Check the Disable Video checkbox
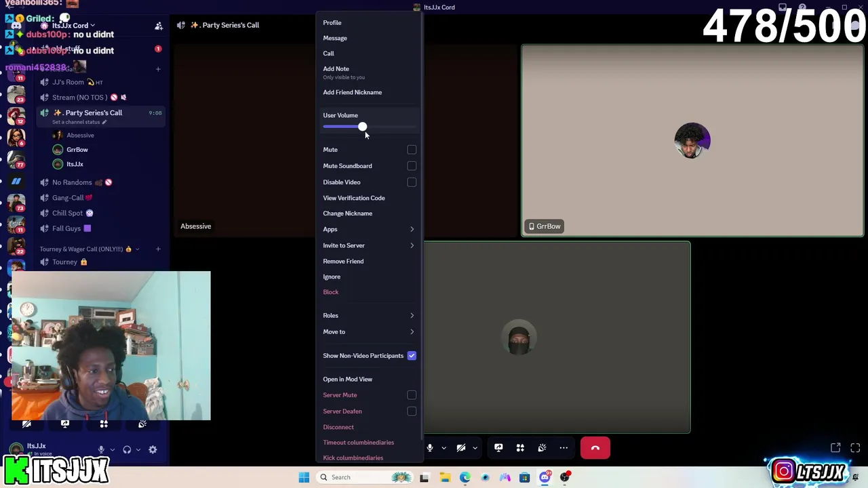The image size is (868, 488). point(412,182)
